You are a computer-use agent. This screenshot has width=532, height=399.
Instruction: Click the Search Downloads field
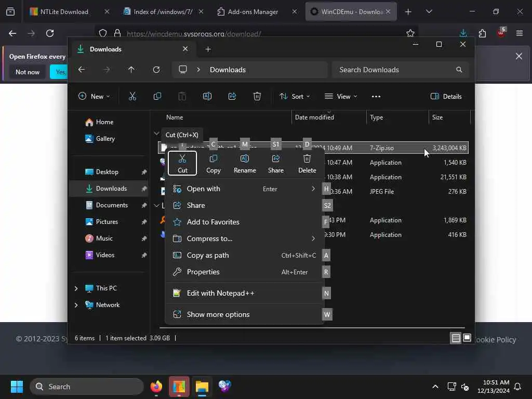point(401,70)
